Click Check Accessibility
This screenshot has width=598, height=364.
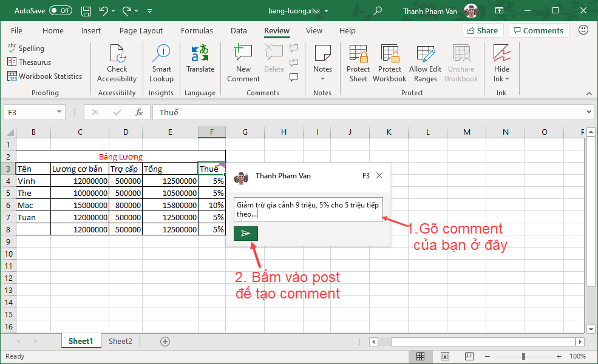pyautogui.click(x=117, y=63)
